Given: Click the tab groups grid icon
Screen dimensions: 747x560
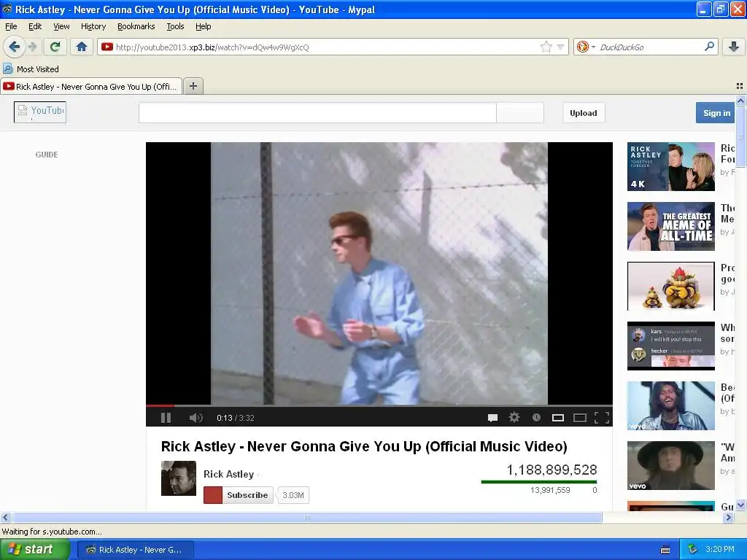Looking at the screenshot, I should tap(740, 86).
